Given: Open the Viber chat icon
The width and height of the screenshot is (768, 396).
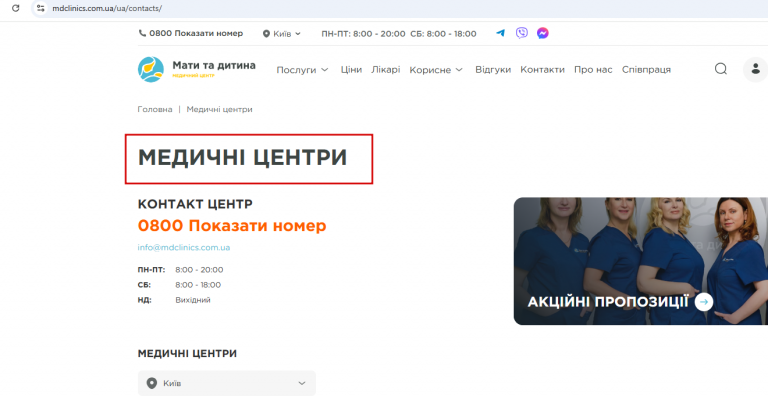Looking at the screenshot, I should 522,33.
